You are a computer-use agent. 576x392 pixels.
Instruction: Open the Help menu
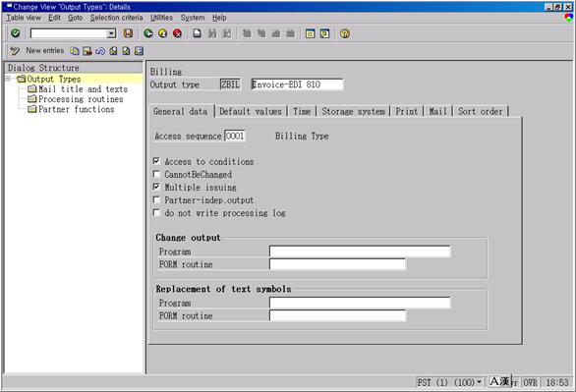219,18
